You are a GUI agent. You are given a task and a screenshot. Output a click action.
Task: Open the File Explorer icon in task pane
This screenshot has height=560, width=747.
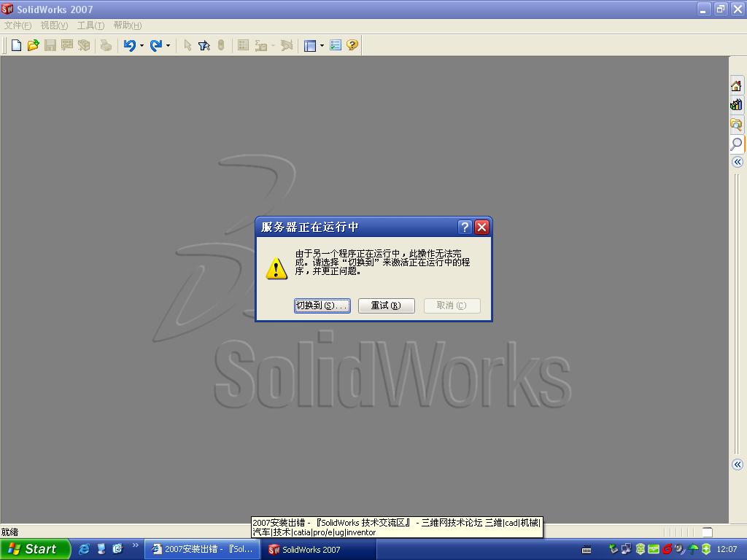pyautogui.click(x=736, y=124)
